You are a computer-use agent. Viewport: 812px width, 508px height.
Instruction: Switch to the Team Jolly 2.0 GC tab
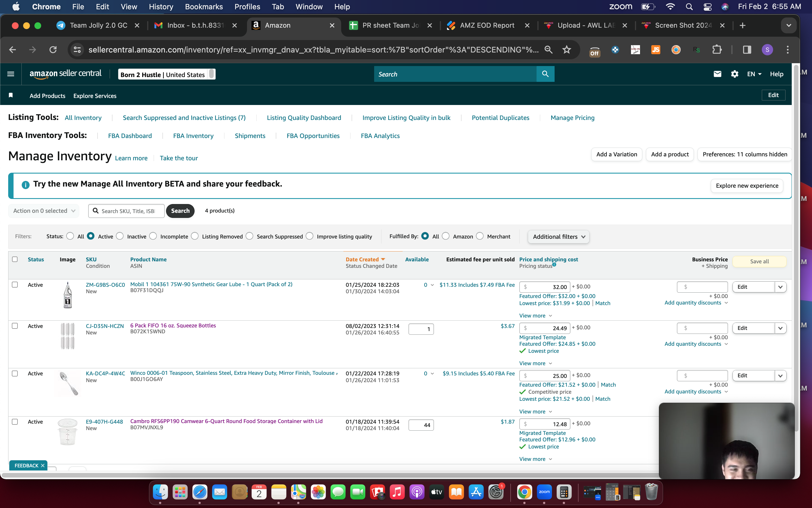[98, 25]
